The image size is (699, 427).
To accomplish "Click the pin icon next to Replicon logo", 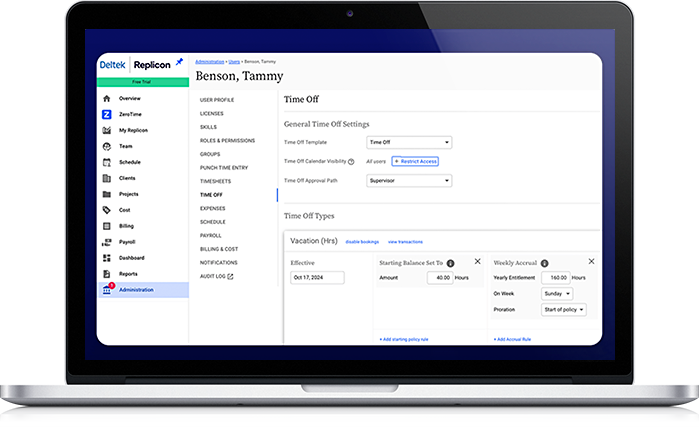I will click(x=179, y=62).
